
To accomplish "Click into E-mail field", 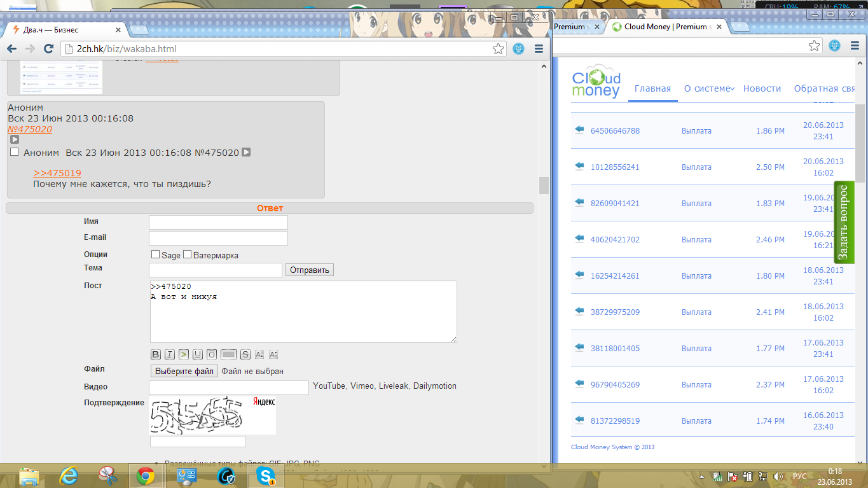I will point(218,238).
